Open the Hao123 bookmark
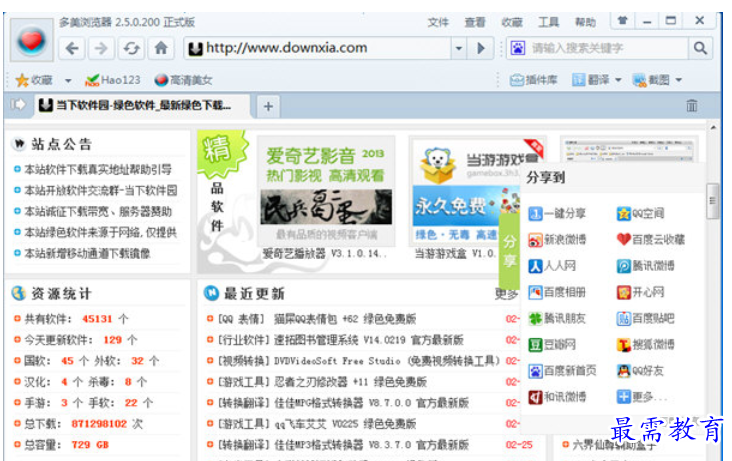The image size is (732, 461). tap(112, 80)
